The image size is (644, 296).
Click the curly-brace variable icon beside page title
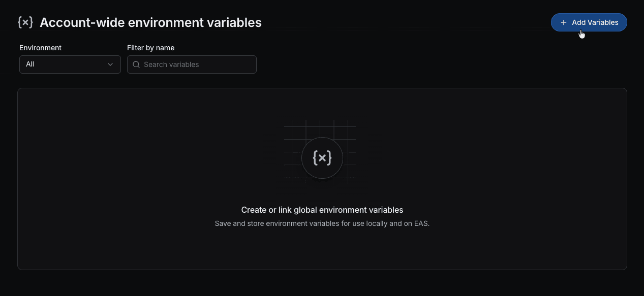tap(25, 22)
